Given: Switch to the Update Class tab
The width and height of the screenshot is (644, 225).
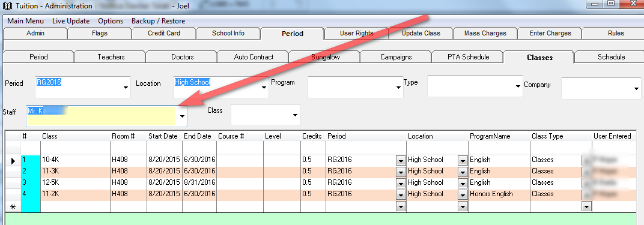Looking at the screenshot, I should click(x=421, y=33).
